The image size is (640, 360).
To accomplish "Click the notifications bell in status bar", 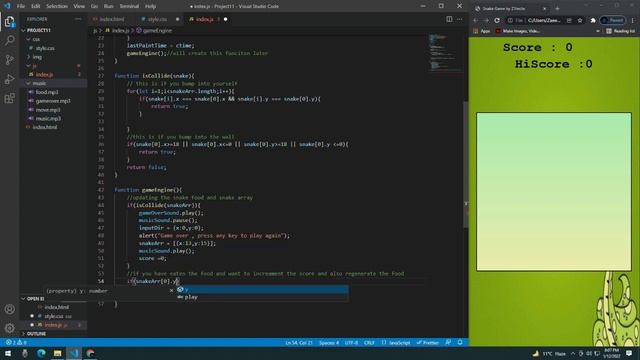I will pyautogui.click(x=460, y=342).
